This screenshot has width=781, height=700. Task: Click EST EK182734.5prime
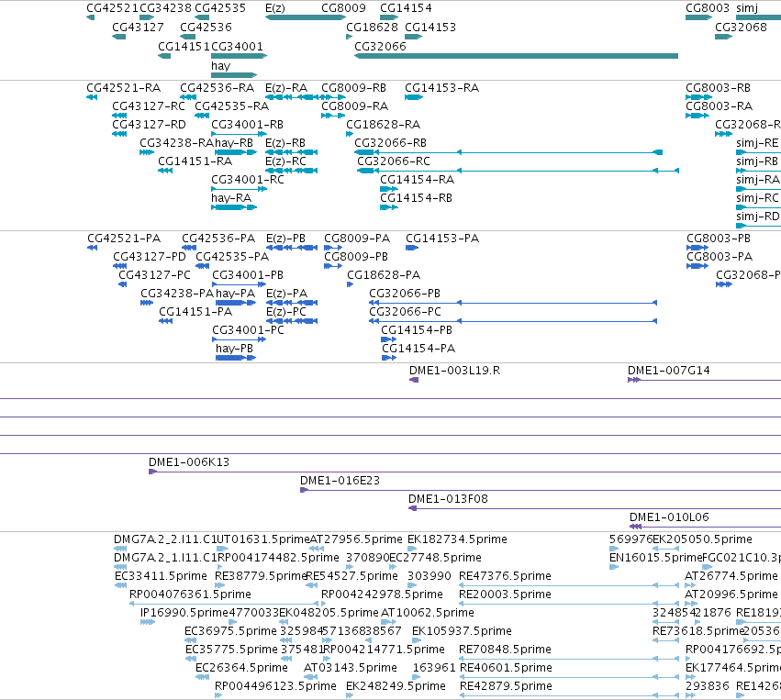412,549
